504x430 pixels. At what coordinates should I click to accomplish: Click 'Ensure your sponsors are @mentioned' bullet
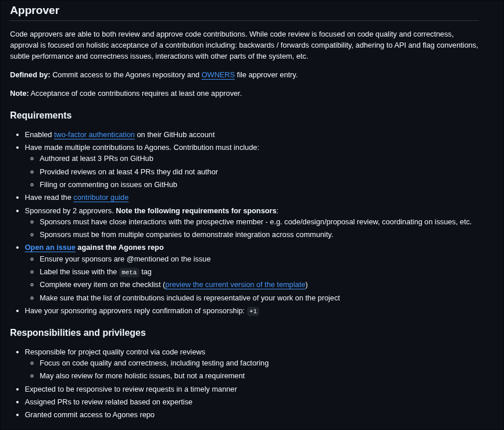tap(125, 259)
